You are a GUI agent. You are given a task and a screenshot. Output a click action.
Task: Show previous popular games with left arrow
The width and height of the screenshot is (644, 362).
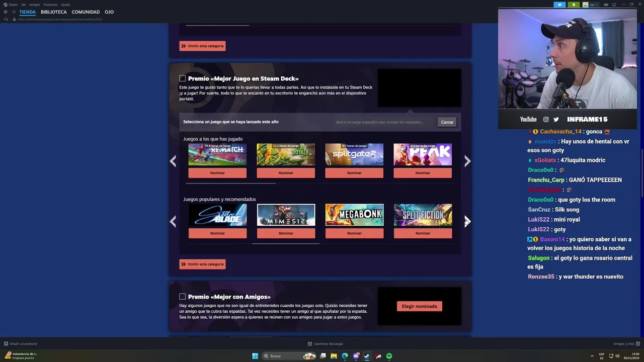point(173,221)
